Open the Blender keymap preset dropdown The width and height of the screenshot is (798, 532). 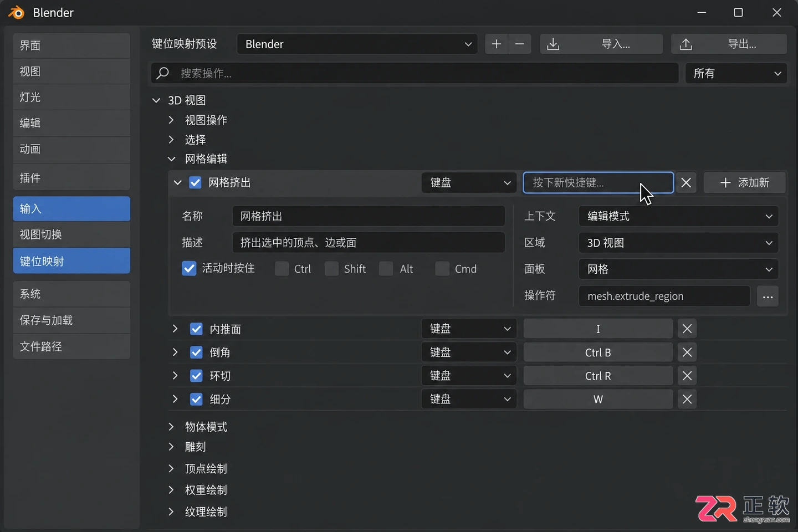point(357,44)
